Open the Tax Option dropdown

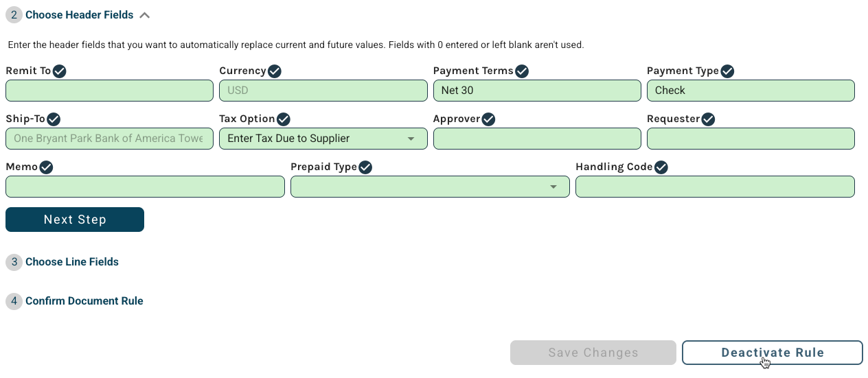323,139
